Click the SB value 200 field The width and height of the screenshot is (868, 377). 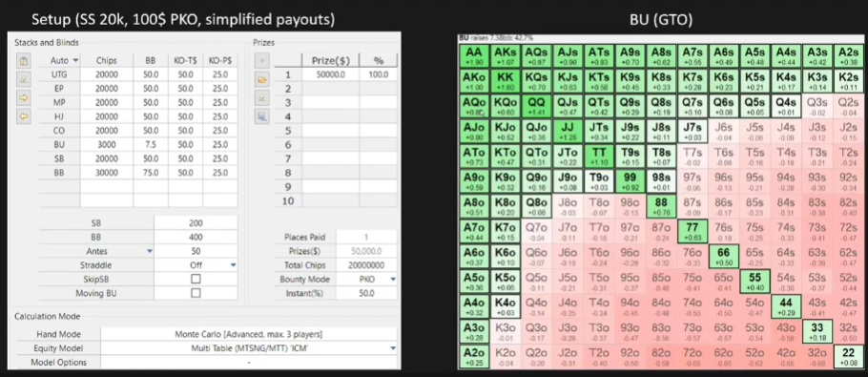coord(196,223)
